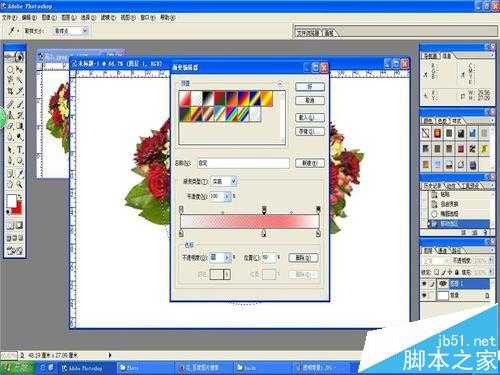Open the 编辑 (Edit) menu
Screen dimensions: 500x375
(29, 17)
